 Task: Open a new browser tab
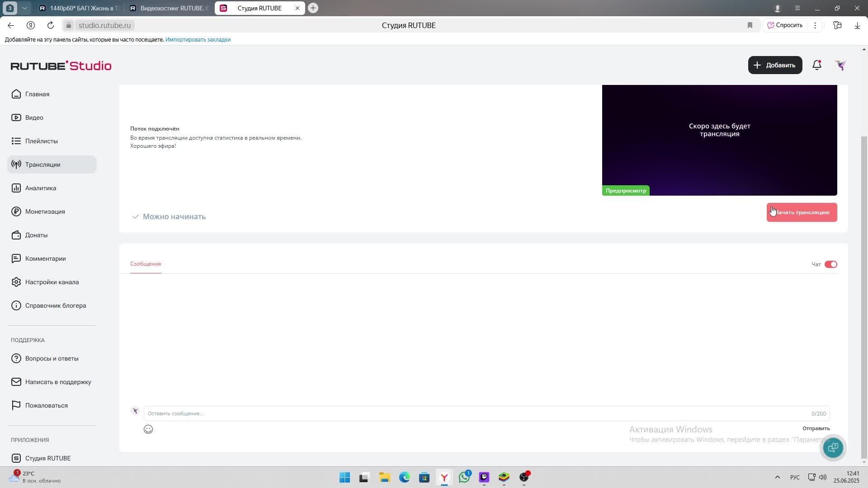pos(313,8)
